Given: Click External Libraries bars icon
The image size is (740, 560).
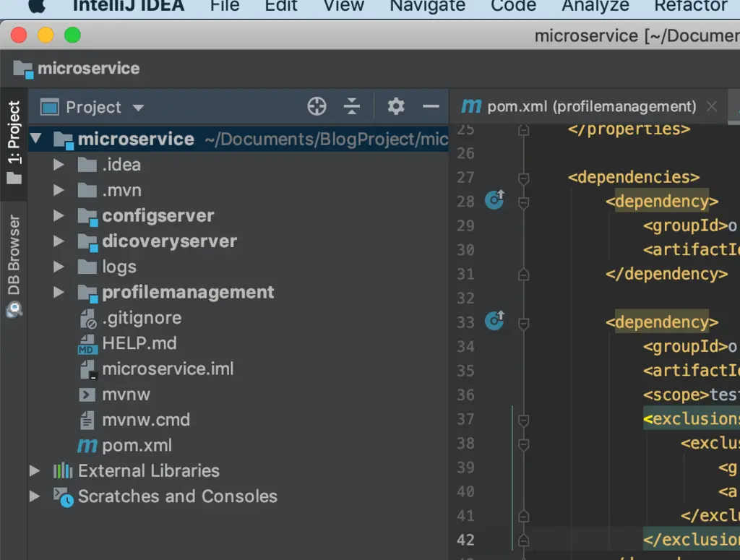Looking at the screenshot, I should [63, 471].
